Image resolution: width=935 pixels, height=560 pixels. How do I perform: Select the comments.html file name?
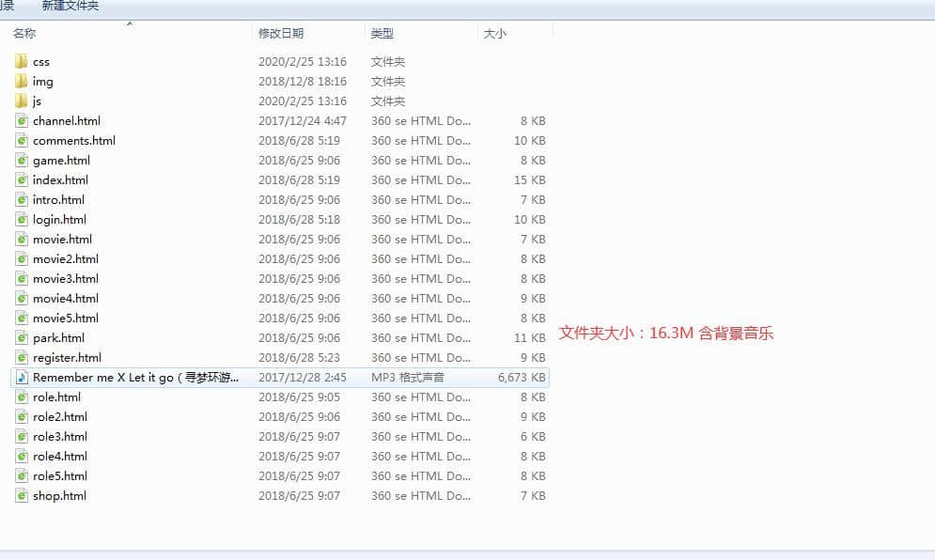tap(74, 140)
